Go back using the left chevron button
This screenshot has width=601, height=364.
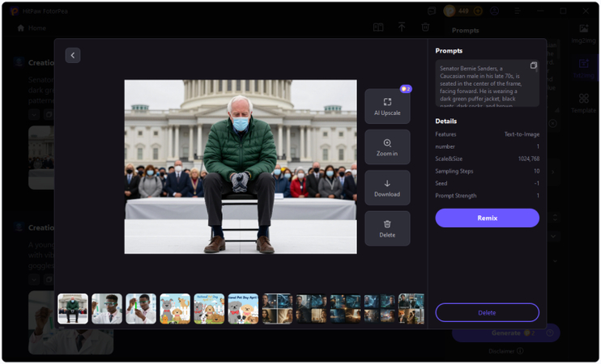(72, 56)
